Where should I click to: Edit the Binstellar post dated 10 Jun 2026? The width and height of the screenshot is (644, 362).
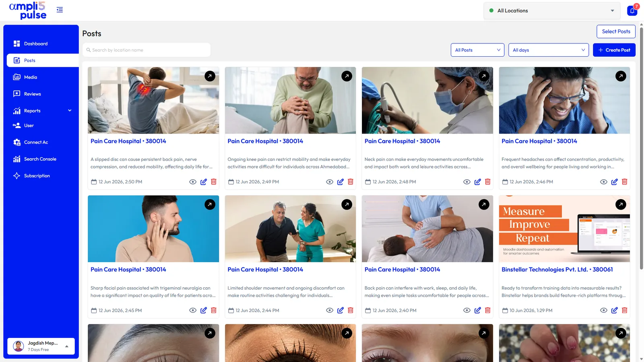point(615,311)
